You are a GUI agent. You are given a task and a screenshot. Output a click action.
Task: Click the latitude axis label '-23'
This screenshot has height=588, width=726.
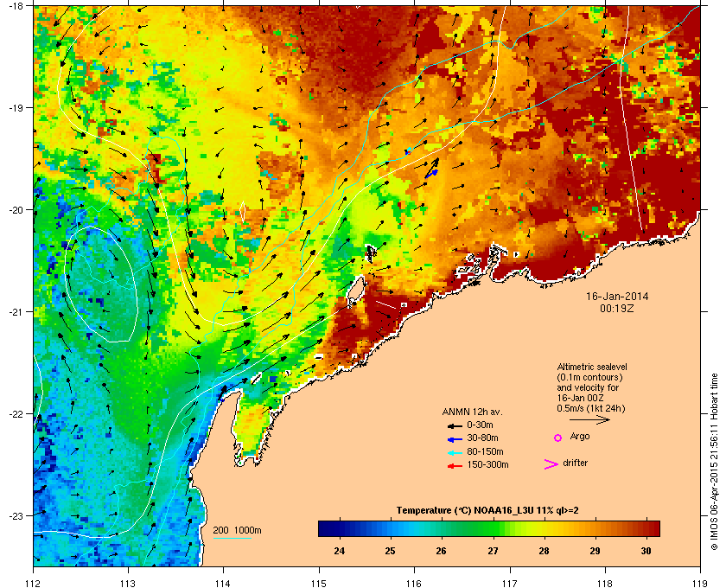[x=16, y=515]
